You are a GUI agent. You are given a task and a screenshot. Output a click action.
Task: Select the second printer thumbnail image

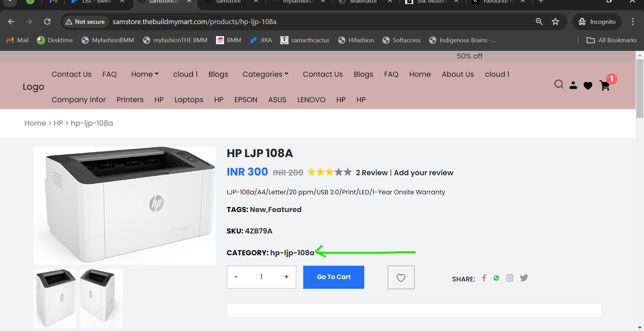coord(101,299)
